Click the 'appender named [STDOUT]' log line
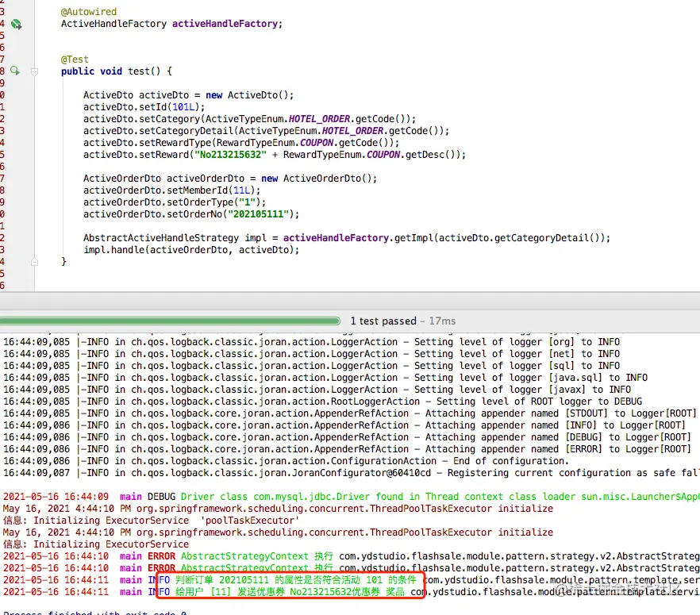 tap(350, 413)
